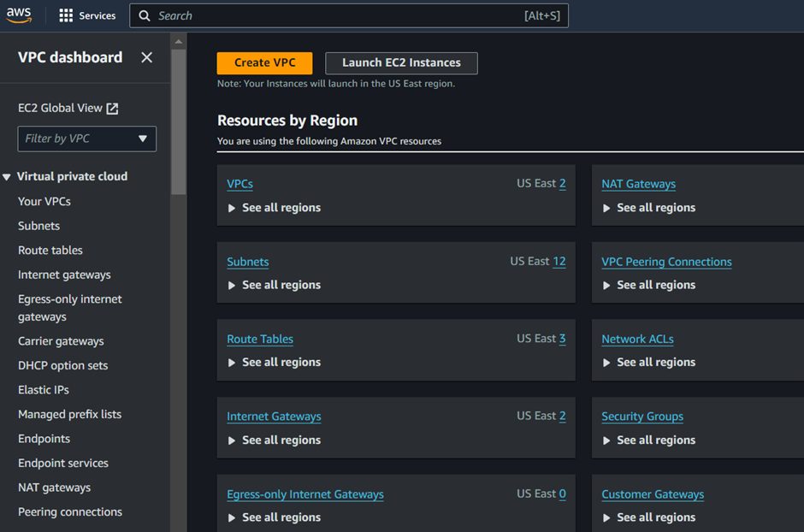Open the Subnets resource card link
804x532 pixels.
(x=248, y=262)
